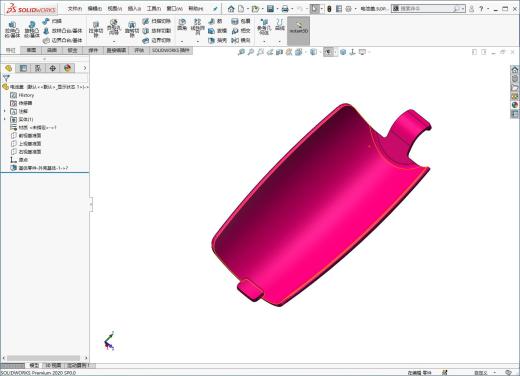Click the Print button in the top toolbar
Screen dimensions: 520x376
pyautogui.click(x=285, y=9)
